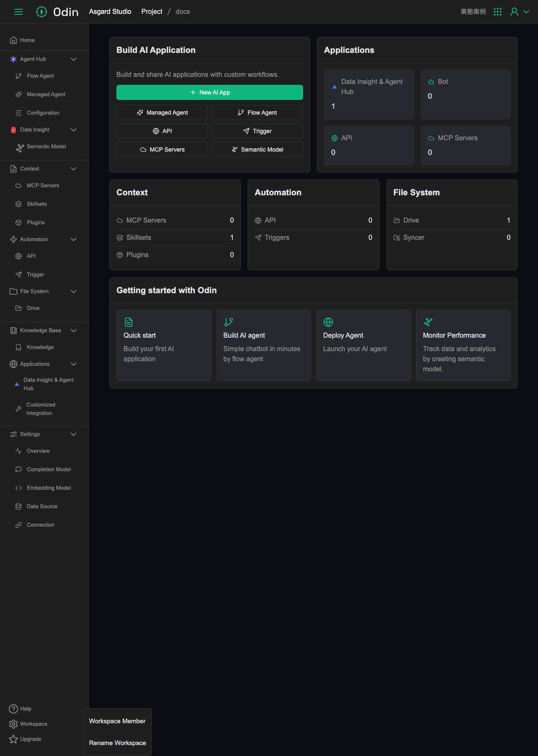Click the Overview activity icon in sidebar

click(18, 451)
